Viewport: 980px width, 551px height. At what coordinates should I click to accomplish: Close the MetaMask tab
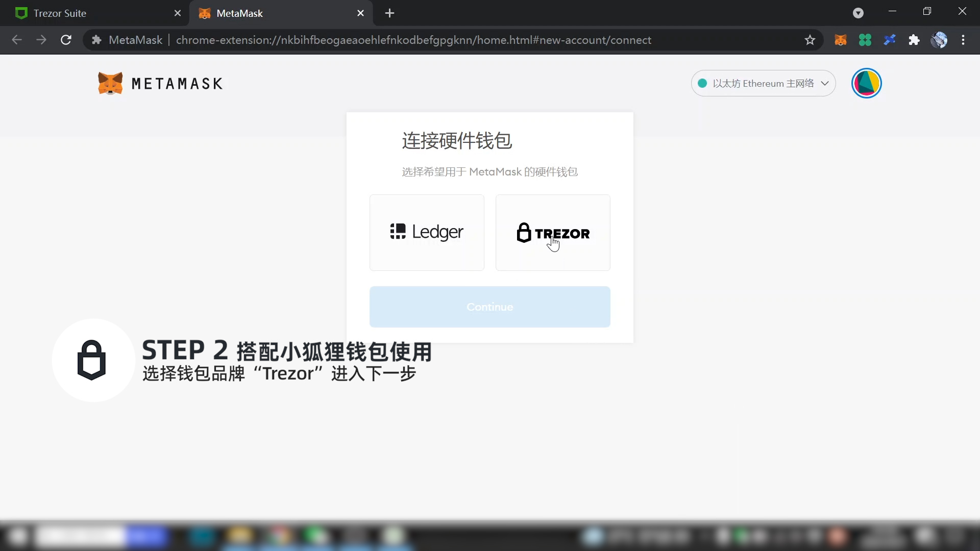pyautogui.click(x=360, y=13)
